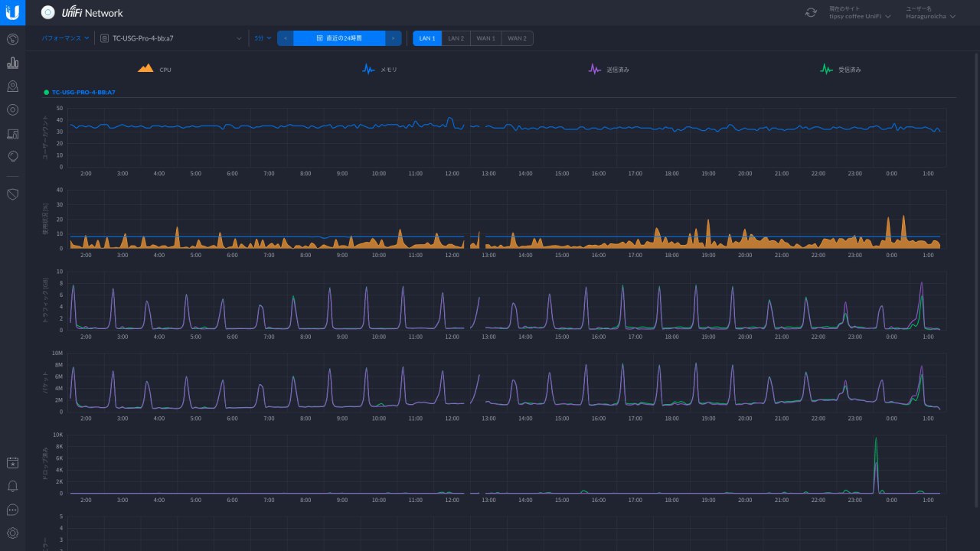Open the Alerts bell icon
Screen dimensions: 980x551
point(12,486)
